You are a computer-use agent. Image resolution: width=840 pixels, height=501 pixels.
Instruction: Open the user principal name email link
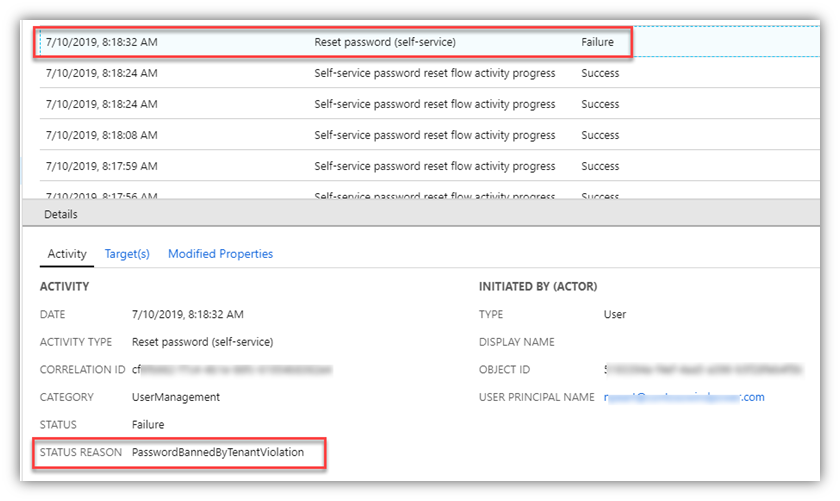pos(684,397)
